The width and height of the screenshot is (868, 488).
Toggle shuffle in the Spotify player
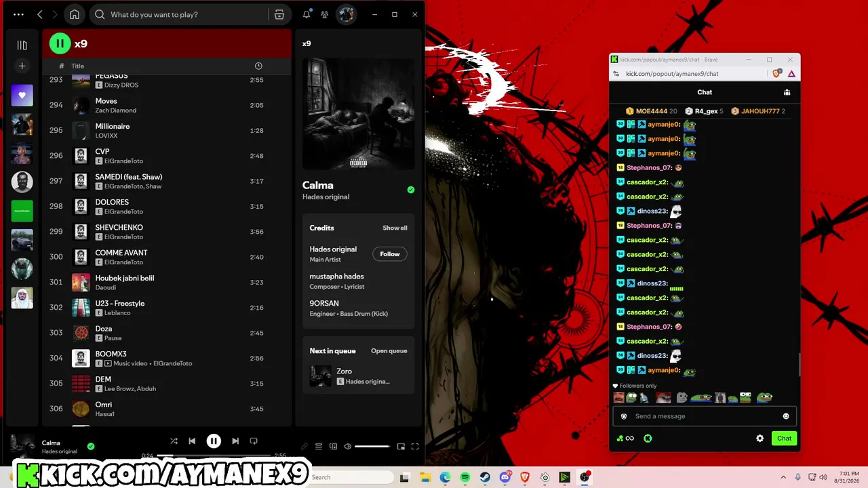(174, 441)
